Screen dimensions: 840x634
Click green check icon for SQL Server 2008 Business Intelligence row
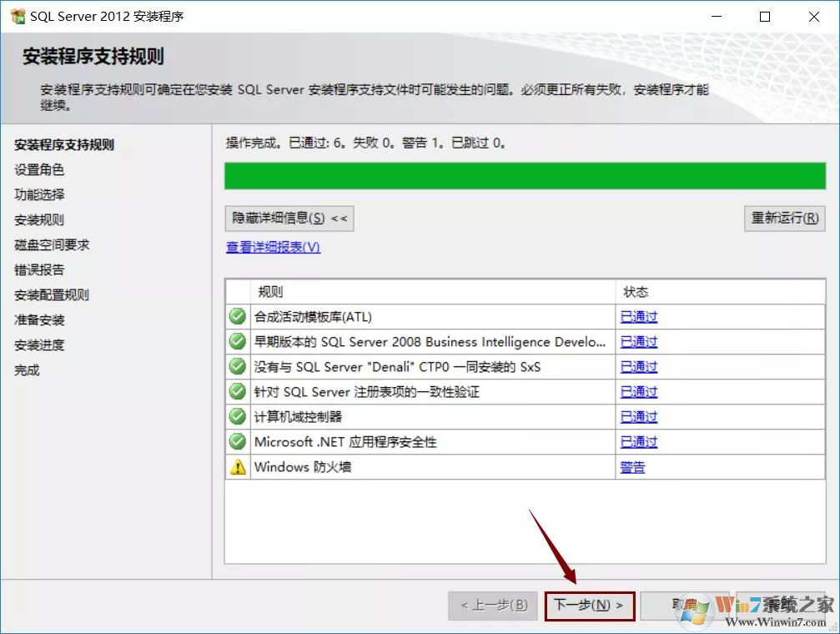[238, 341]
